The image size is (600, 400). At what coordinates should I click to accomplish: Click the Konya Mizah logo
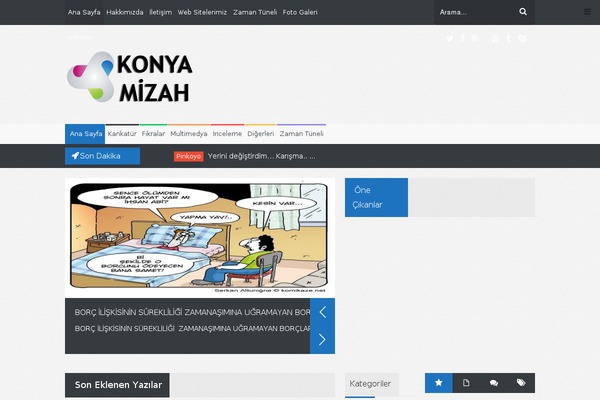(130, 77)
